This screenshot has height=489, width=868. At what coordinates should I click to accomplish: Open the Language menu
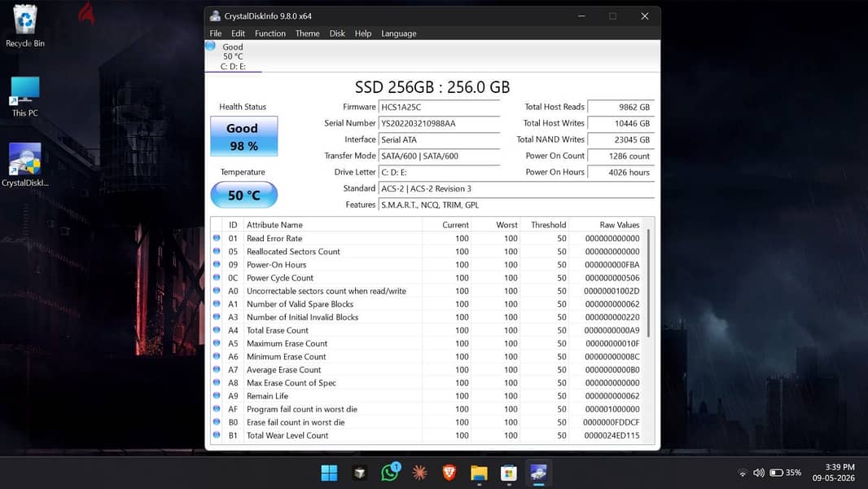click(398, 33)
